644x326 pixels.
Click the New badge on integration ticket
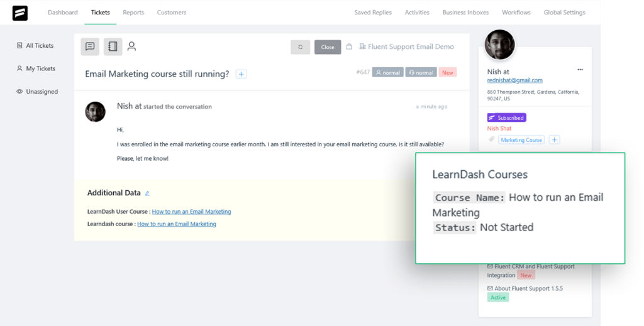click(526, 275)
